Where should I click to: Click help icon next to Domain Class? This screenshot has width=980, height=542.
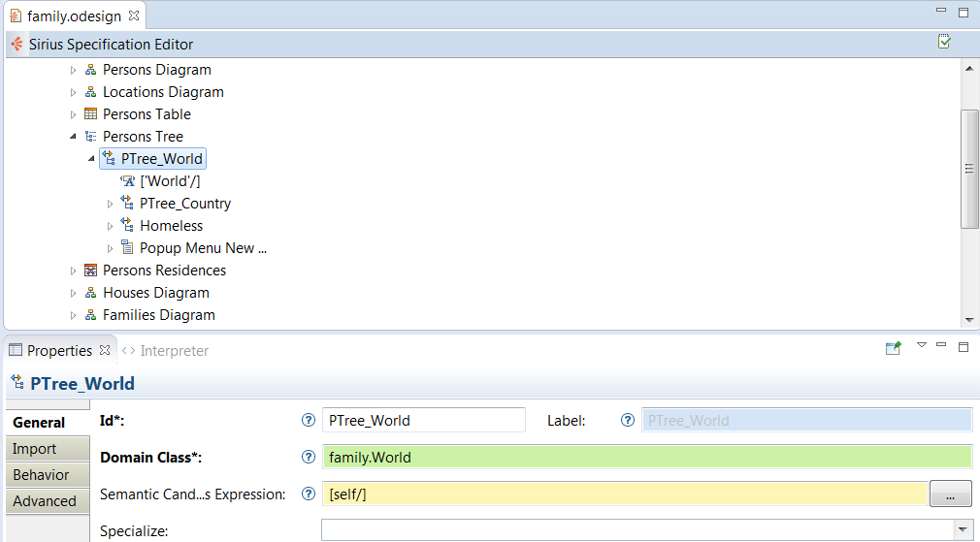point(309,458)
